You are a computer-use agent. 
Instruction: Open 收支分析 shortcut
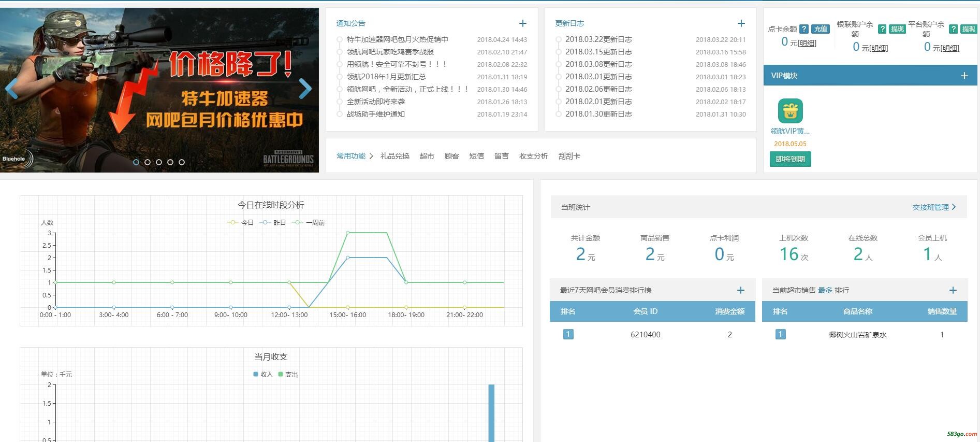(534, 156)
